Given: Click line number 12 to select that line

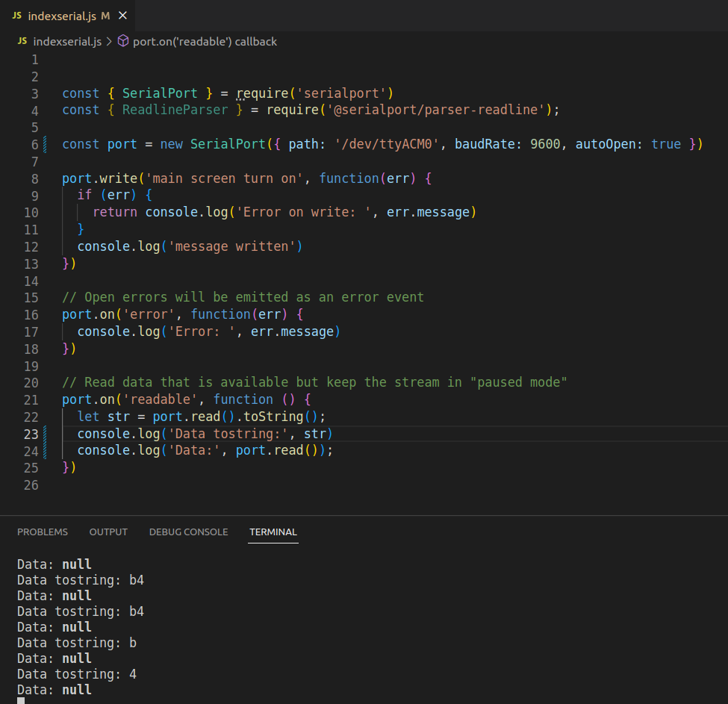Looking at the screenshot, I should (31, 246).
